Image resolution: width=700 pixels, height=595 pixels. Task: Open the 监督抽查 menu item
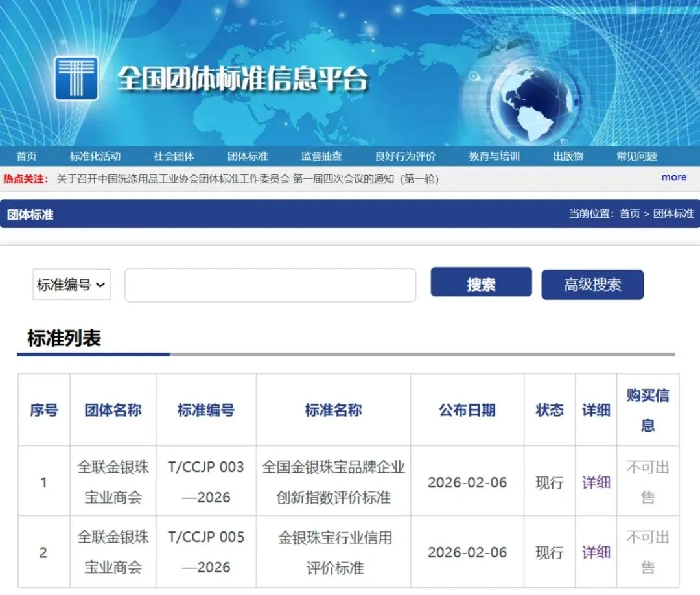(321, 156)
